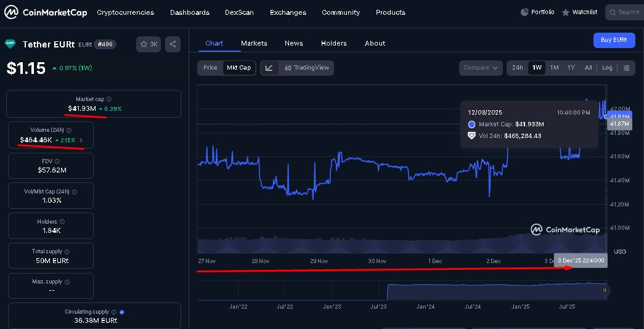Click the Search magnifier icon

(613, 12)
